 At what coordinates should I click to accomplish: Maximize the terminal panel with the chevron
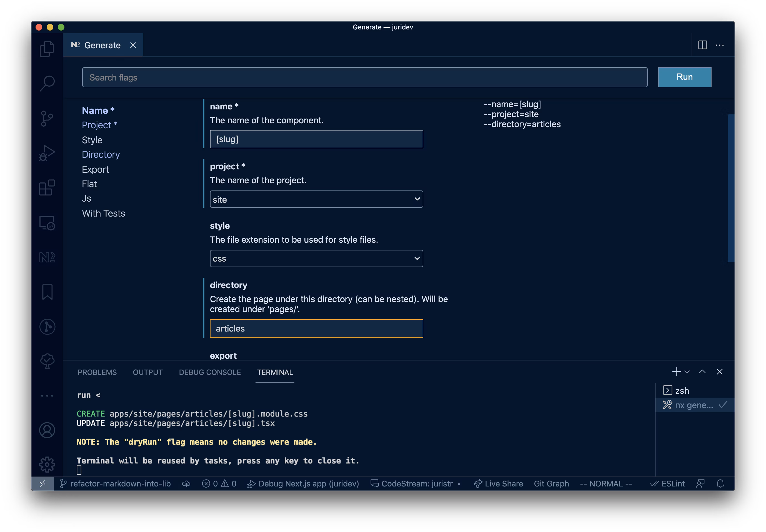tap(702, 372)
